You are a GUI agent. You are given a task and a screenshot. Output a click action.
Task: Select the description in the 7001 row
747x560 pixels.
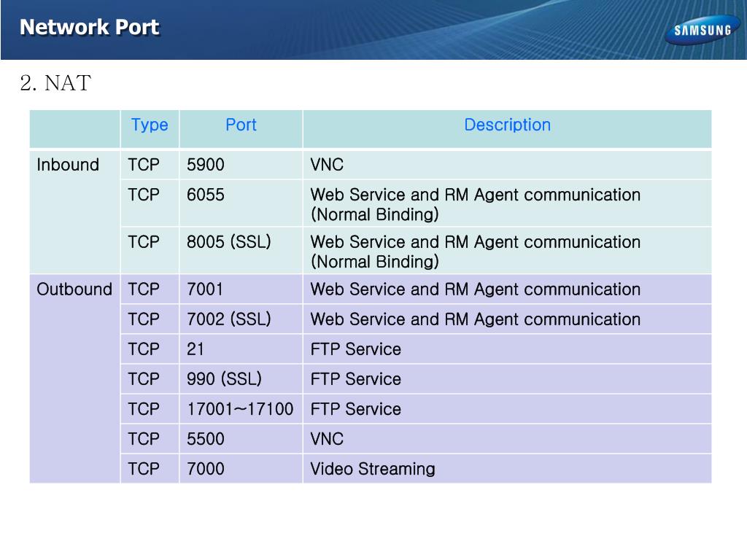(x=476, y=289)
